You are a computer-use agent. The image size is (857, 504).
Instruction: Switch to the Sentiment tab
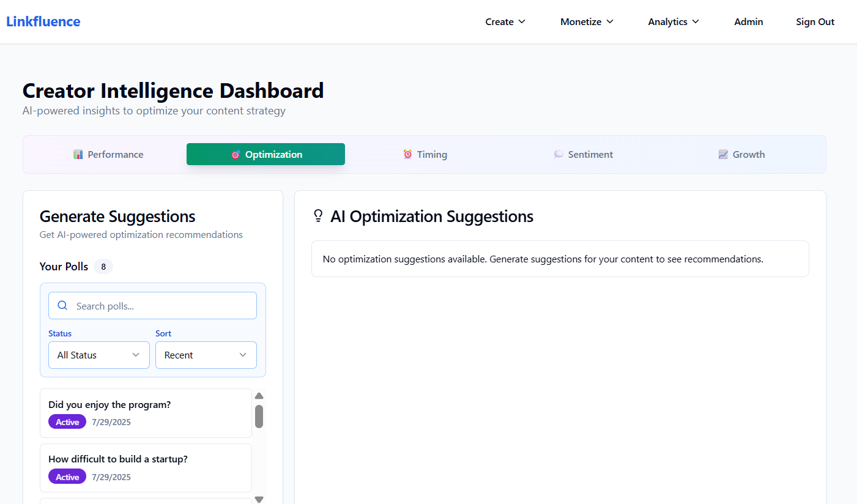click(x=583, y=154)
